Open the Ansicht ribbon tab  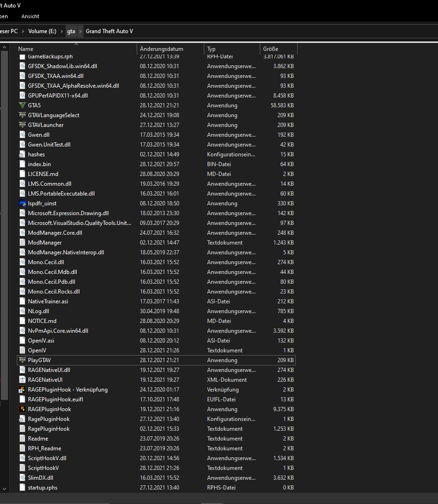tap(30, 16)
